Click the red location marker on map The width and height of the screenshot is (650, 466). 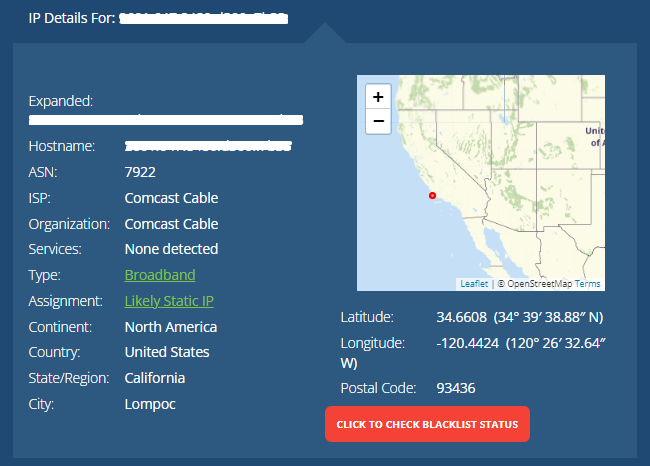point(432,195)
